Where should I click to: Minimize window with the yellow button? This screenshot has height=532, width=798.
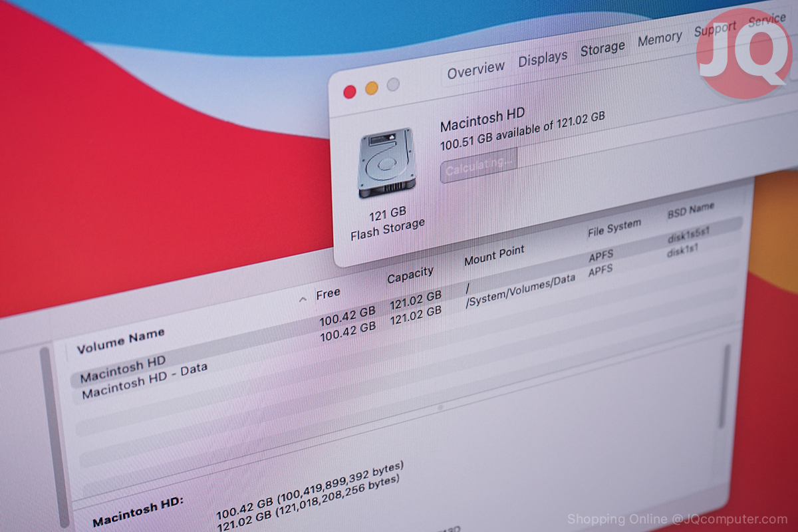[372, 88]
